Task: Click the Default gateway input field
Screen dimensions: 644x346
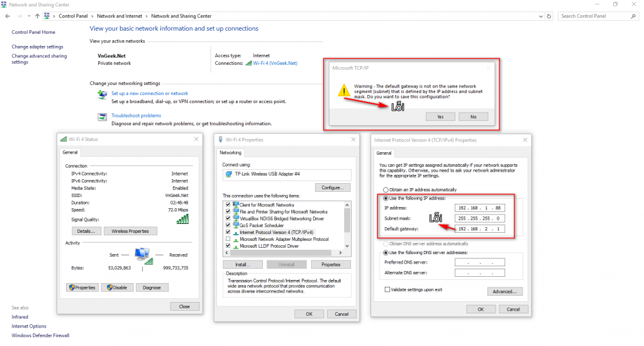Action: coord(480,229)
